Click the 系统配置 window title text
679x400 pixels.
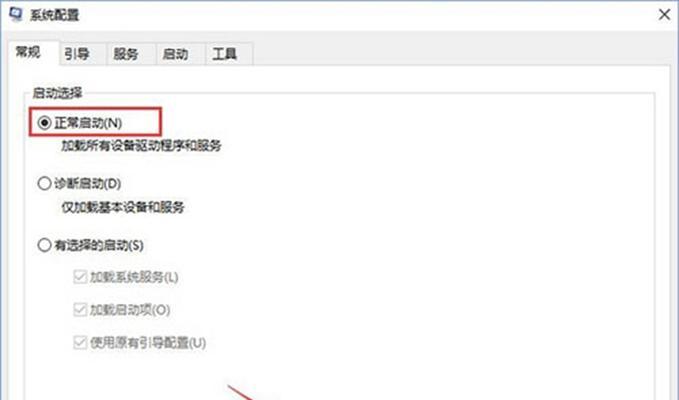55,15
